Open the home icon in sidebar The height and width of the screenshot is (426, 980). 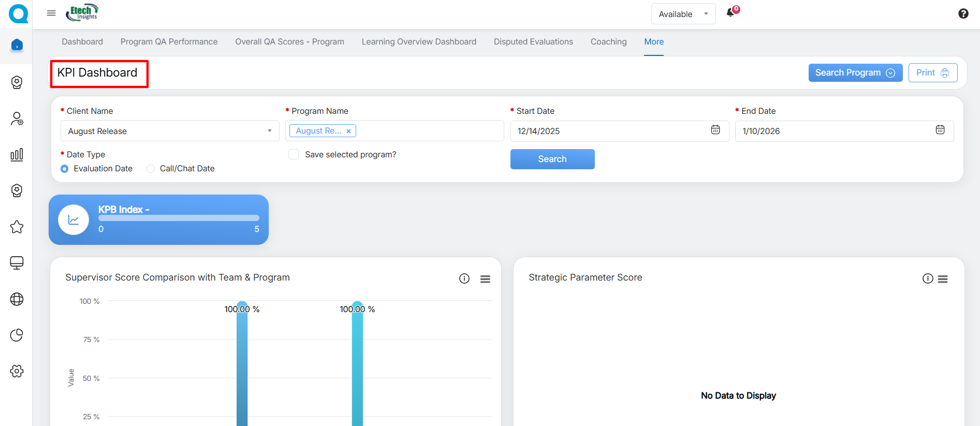pos(17,46)
